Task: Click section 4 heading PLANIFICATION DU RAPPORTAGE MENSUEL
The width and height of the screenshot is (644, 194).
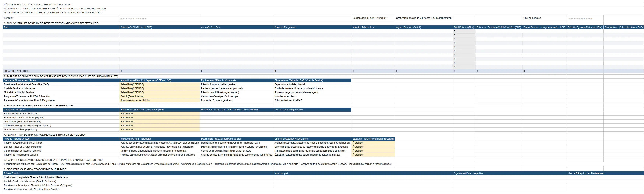Action: tap(61, 135)
